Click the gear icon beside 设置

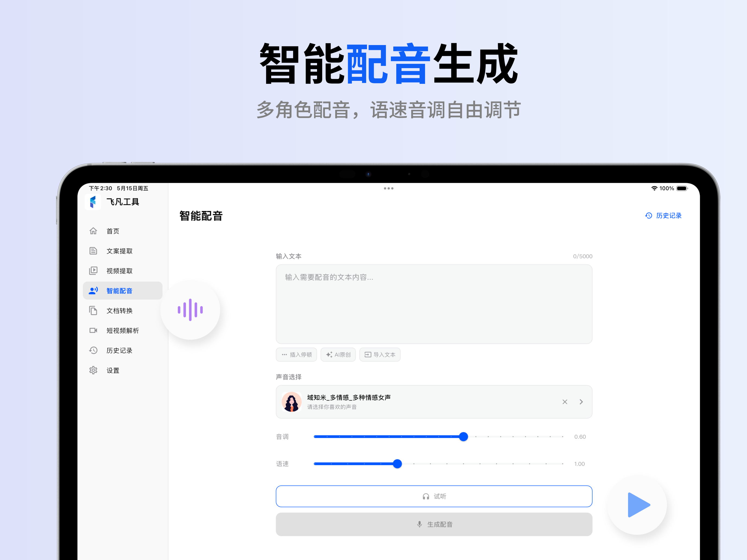pyautogui.click(x=93, y=370)
